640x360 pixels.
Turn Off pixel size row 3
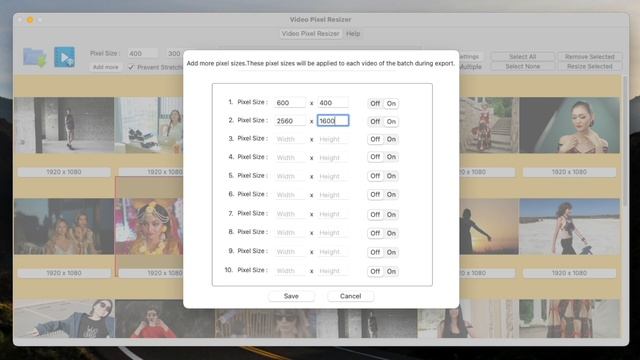pos(375,139)
